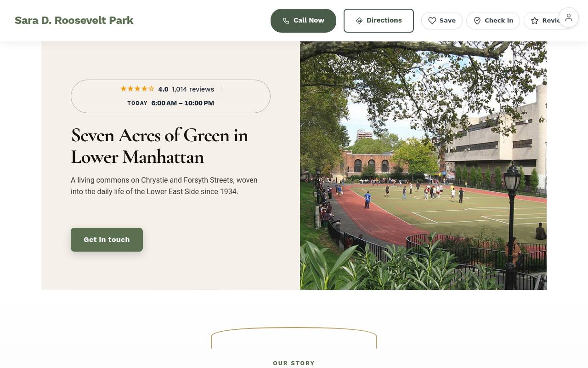This screenshot has height=368, width=588.
Task: Click the OUR STORY section label
Action: coord(294,363)
